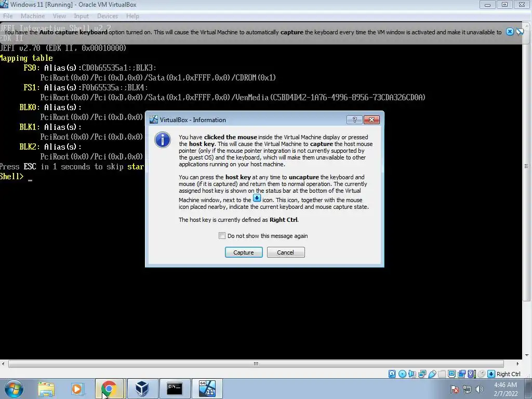Image resolution: width=532 pixels, height=399 pixels.
Task: Click the Action Center flag tray icon
Action: (455, 389)
